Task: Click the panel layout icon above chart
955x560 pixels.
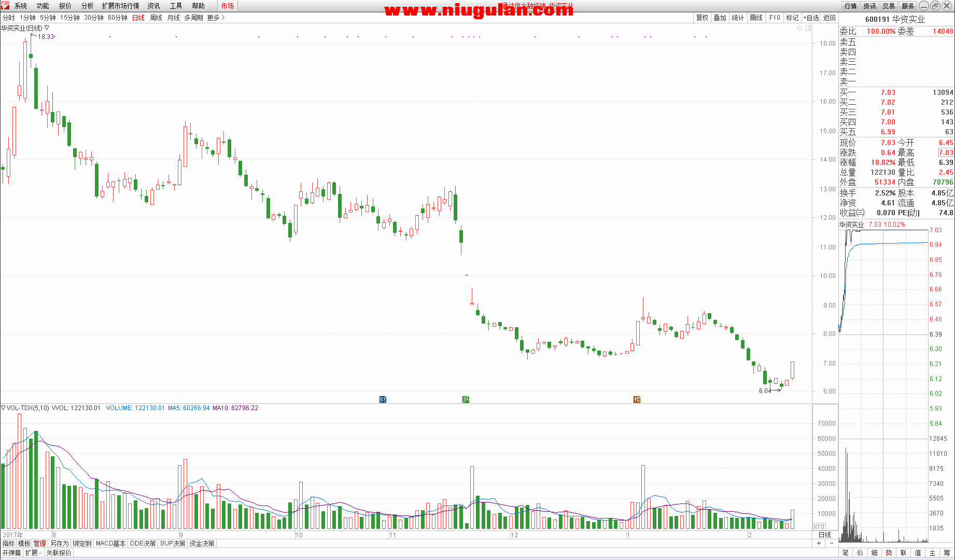Action: 808,28
